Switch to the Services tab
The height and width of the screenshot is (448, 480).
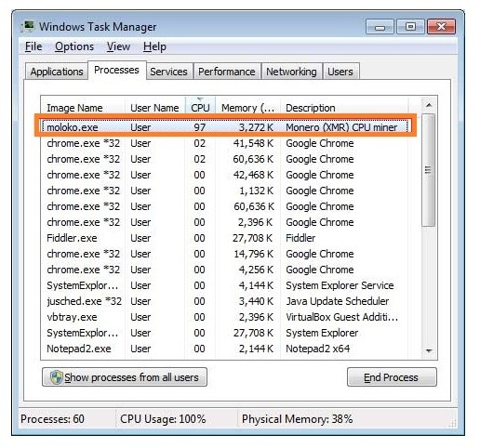pos(168,72)
